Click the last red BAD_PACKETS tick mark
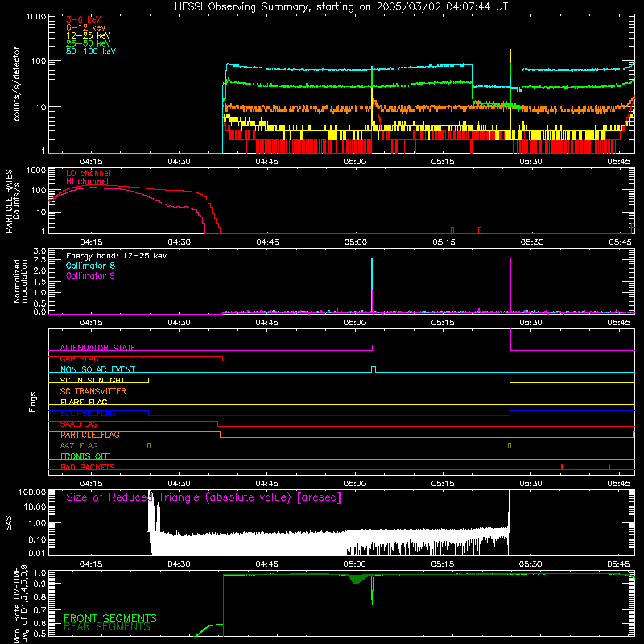This screenshot has width=644, height=644. click(x=609, y=467)
